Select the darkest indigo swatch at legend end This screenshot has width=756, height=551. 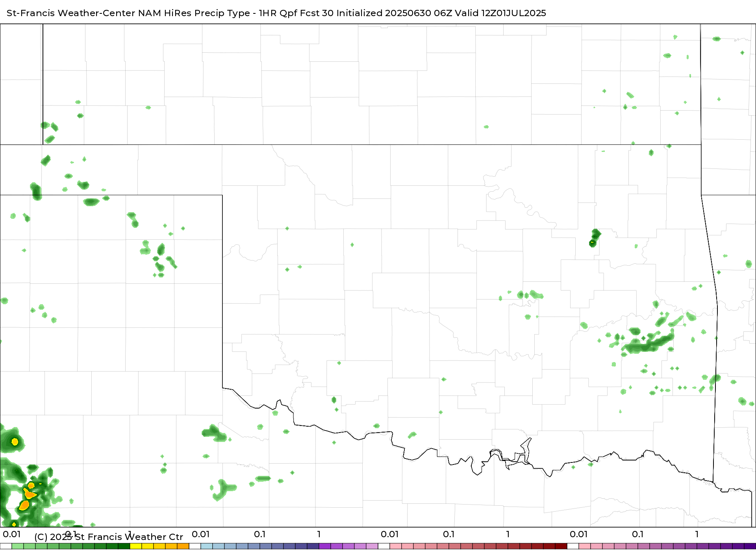pos(750,546)
